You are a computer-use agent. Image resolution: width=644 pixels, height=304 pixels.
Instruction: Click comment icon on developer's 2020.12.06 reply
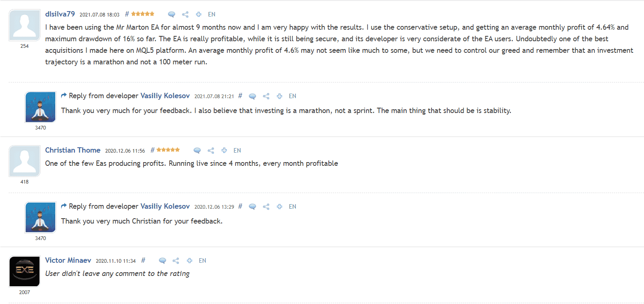(252, 207)
